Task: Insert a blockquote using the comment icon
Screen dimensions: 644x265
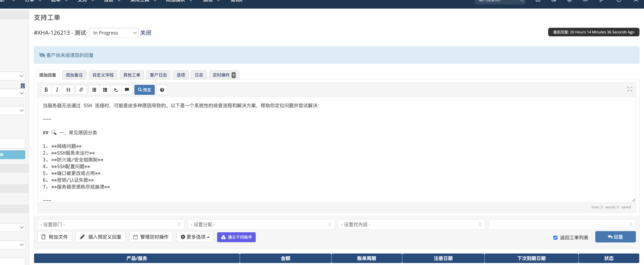Action: [x=127, y=90]
